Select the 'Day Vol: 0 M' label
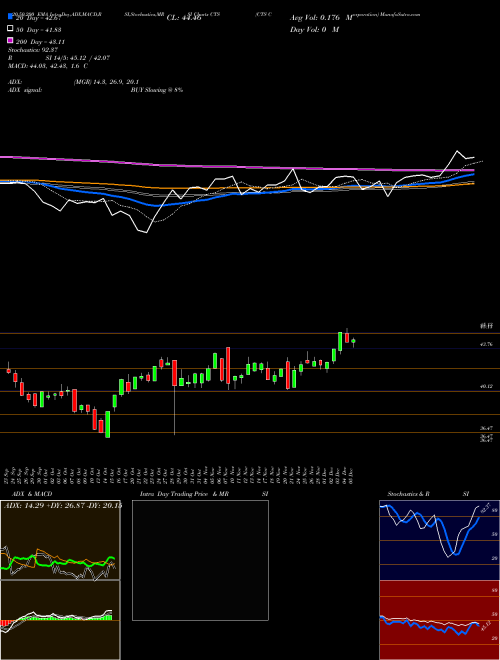Viewport: 500px width, 660px height. [x=314, y=29]
